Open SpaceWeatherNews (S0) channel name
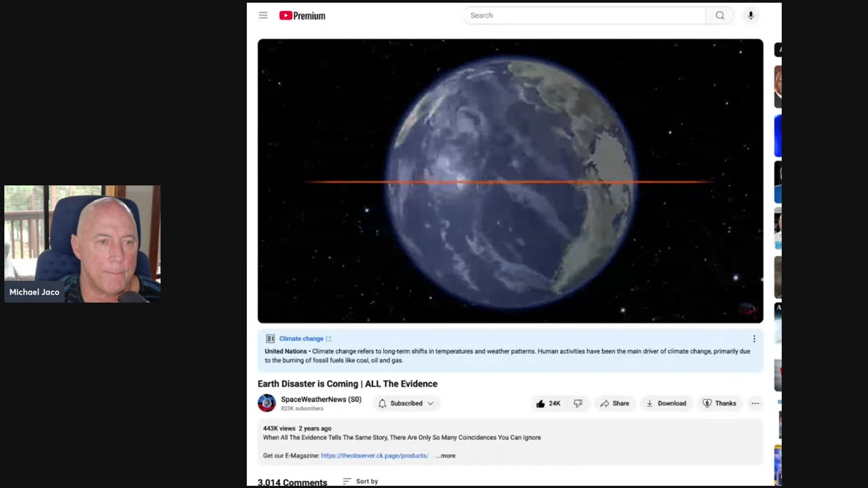Screen dimensions: 868x488 tap(321, 399)
